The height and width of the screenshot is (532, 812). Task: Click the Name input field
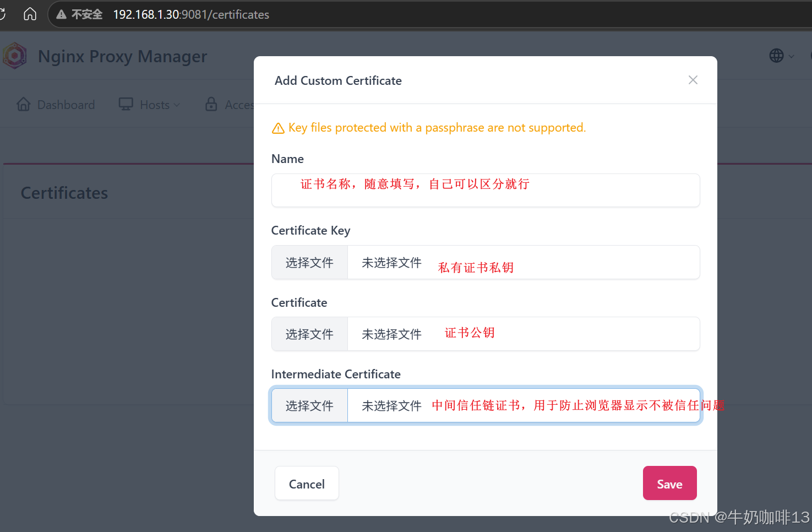click(x=486, y=191)
